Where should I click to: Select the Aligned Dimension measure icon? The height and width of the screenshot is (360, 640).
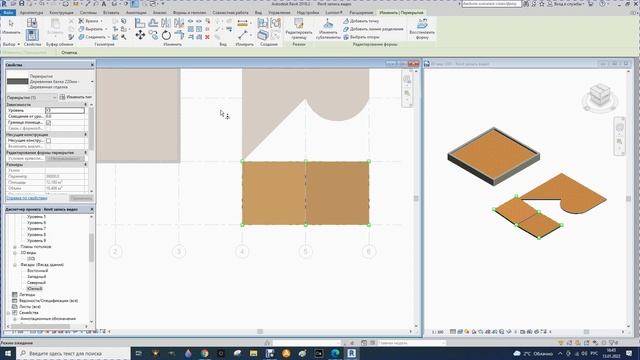click(x=242, y=23)
